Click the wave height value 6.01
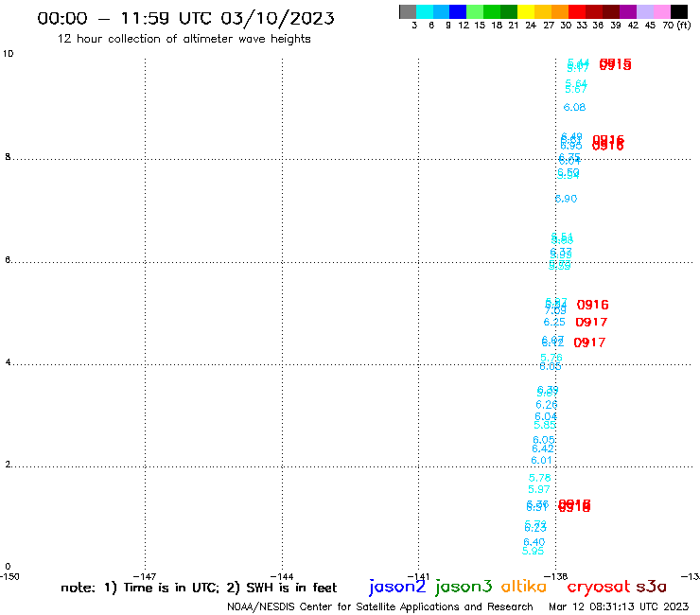The height and width of the screenshot is (615, 700). point(541,461)
